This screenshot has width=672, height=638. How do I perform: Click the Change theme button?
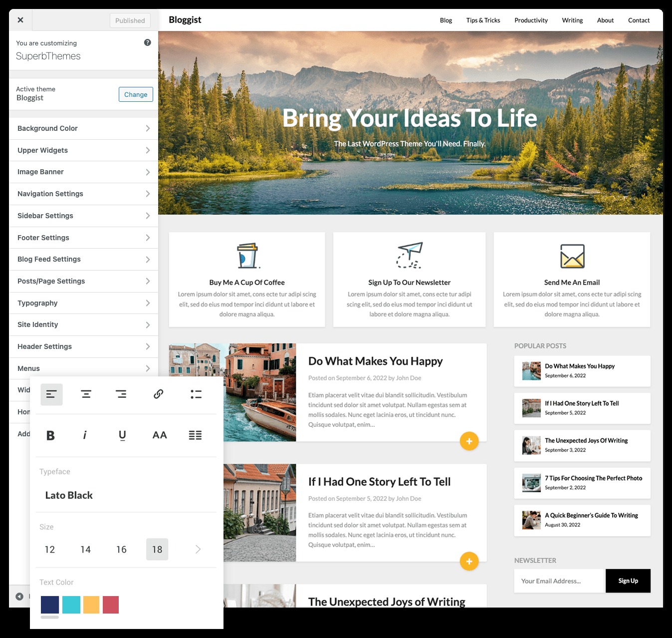pos(136,94)
